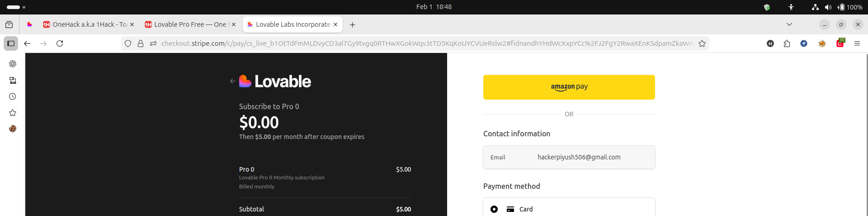This screenshot has height=216, width=868.
Task: Click the back arrow beside Lovable logo
Action: point(232,81)
